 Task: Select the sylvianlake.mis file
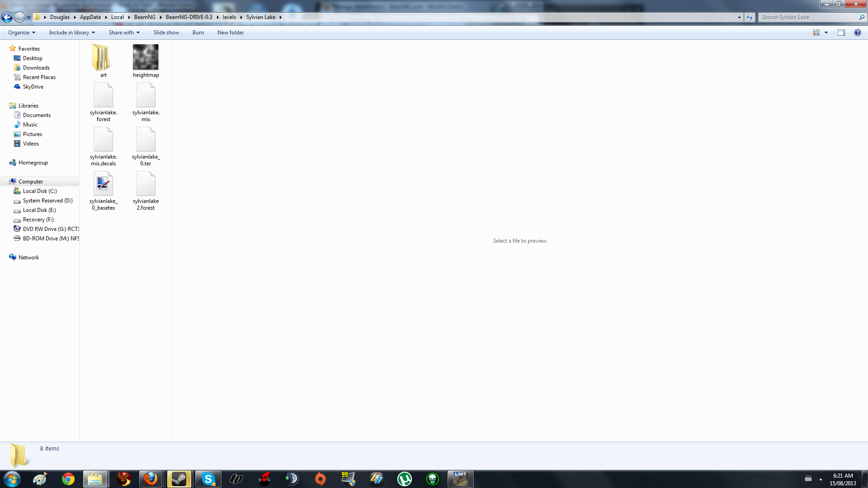(146, 103)
